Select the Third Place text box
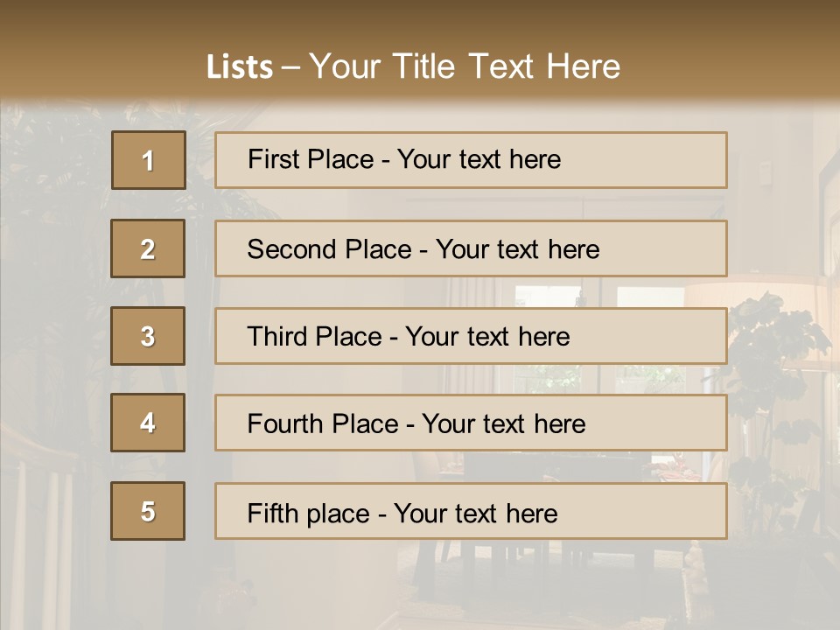The image size is (840, 630). coord(471,336)
